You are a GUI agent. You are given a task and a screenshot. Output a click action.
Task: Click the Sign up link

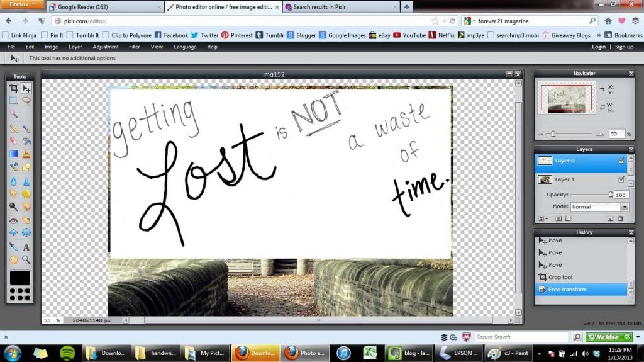point(624,47)
